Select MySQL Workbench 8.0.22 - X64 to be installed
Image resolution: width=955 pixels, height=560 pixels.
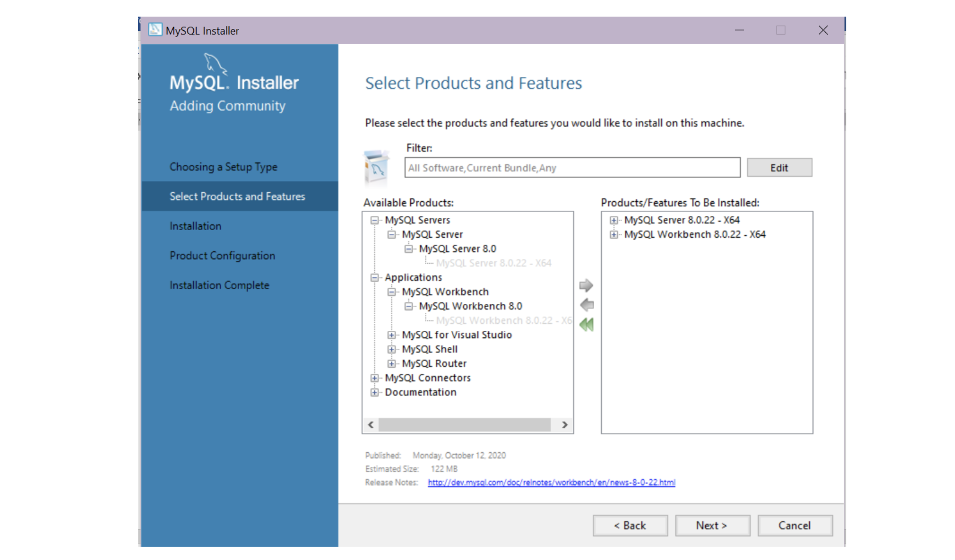click(695, 234)
